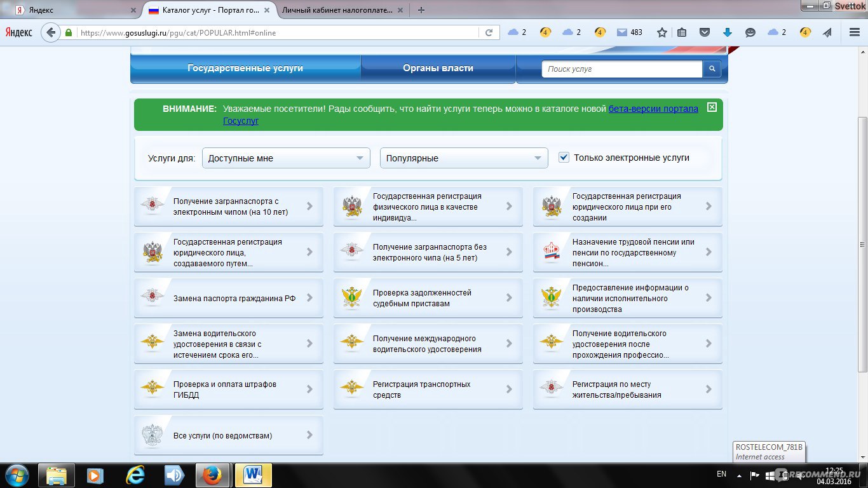This screenshot has width=868, height=488.
Task: Expand arrow for Предоставление информации о наличии исполнительного производства
Action: click(709, 297)
